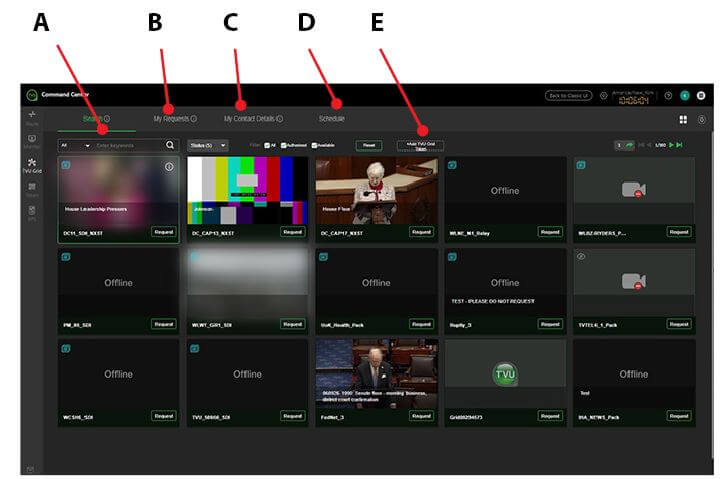Image resolution: width=721 pixels, height=479 pixels.
Task: Click device type icon on WLNE_M1_Relay tile
Action: click(452, 165)
